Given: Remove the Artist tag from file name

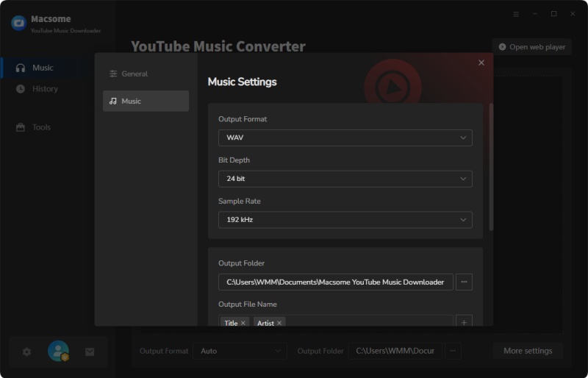Looking at the screenshot, I should (x=279, y=323).
